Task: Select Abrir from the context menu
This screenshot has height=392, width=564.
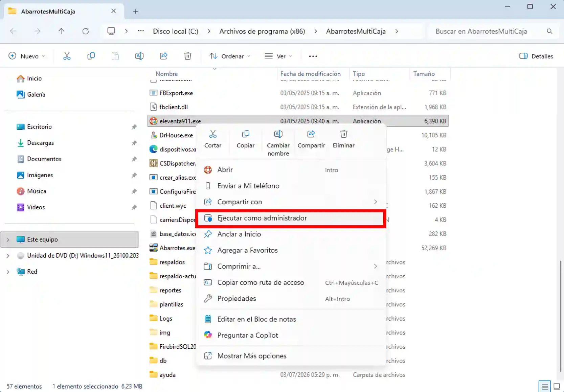Action: 291,170
